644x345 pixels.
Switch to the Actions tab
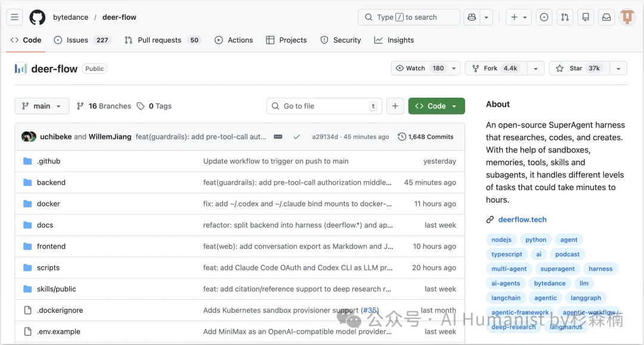(234, 40)
